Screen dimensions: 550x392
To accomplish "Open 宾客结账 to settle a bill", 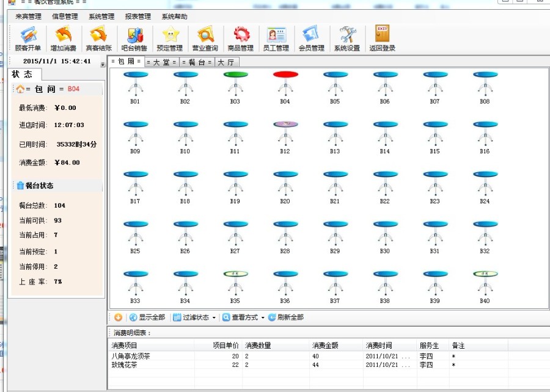I will [x=99, y=38].
